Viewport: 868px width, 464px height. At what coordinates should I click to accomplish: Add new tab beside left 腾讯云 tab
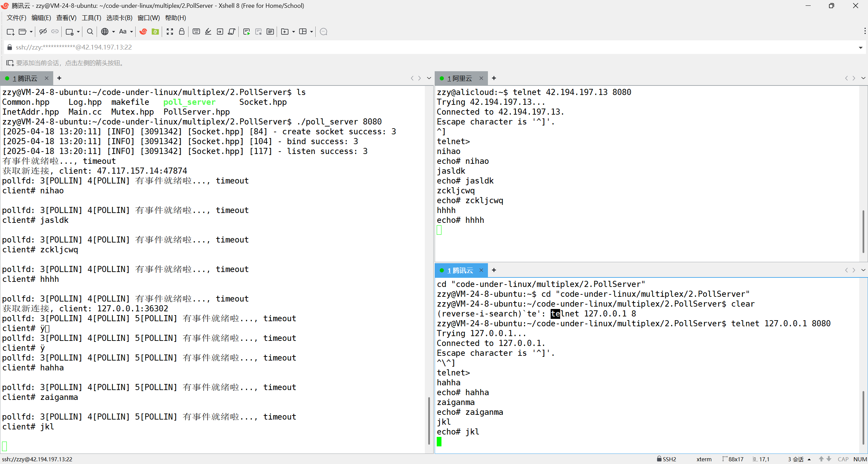59,78
